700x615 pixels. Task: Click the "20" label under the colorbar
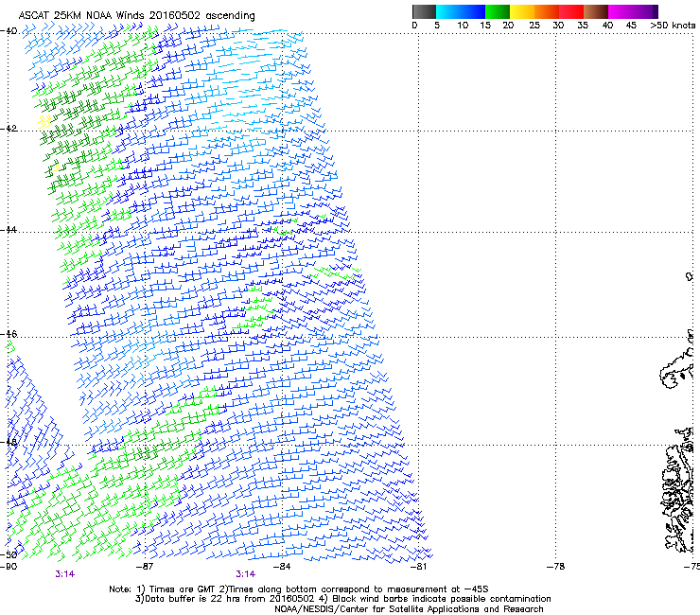[x=508, y=26]
